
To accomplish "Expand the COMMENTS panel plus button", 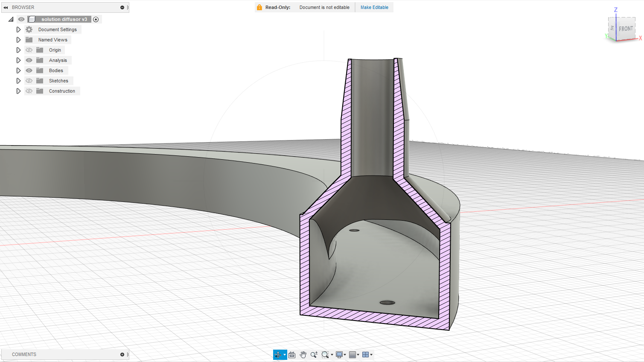I will [122, 354].
